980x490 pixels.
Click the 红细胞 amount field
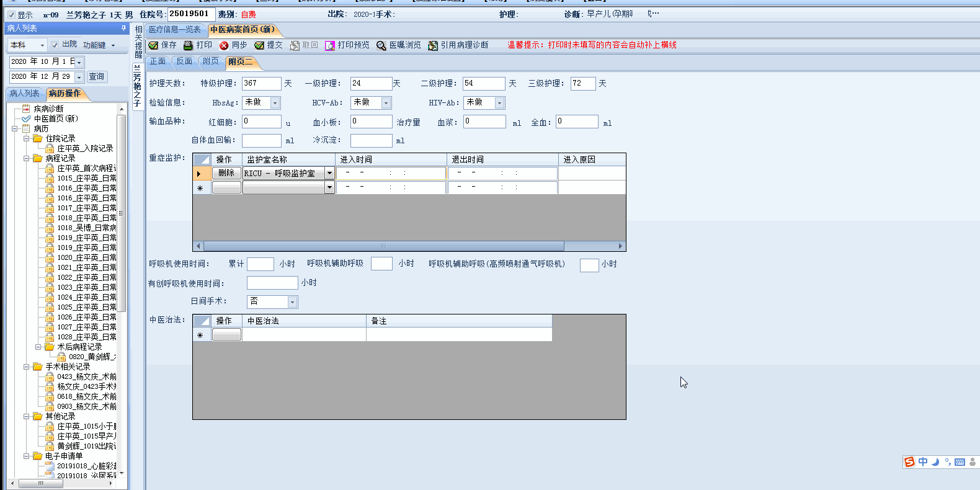[261, 122]
